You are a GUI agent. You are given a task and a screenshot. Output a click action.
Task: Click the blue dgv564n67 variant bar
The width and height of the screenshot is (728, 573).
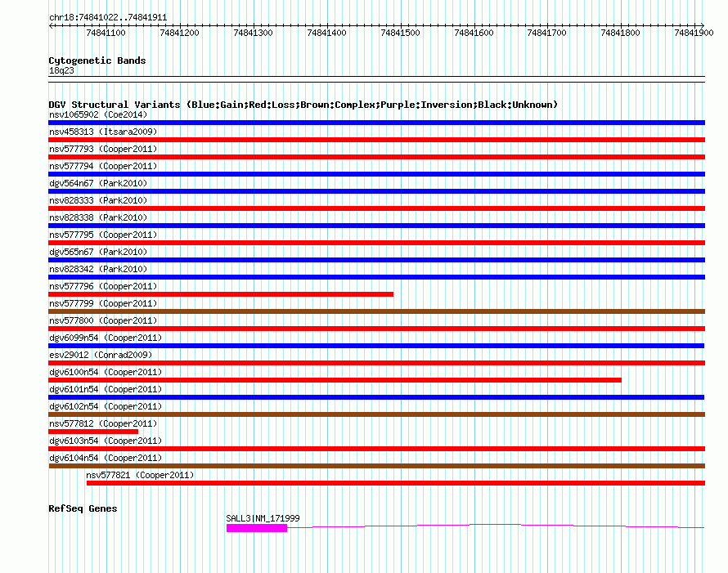[x=376, y=191]
